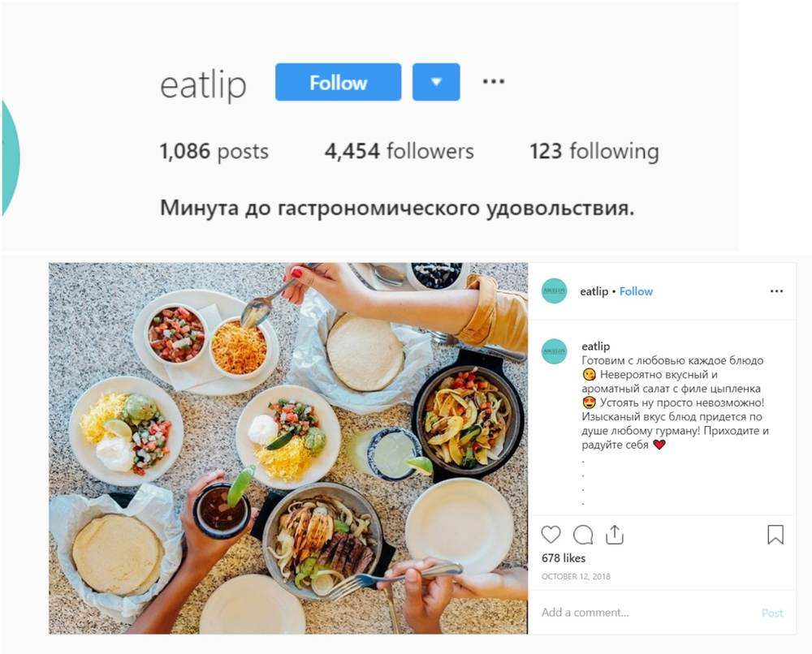Click the eatlip username above the caption
The width and height of the screenshot is (812, 654).
tap(595, 346)
